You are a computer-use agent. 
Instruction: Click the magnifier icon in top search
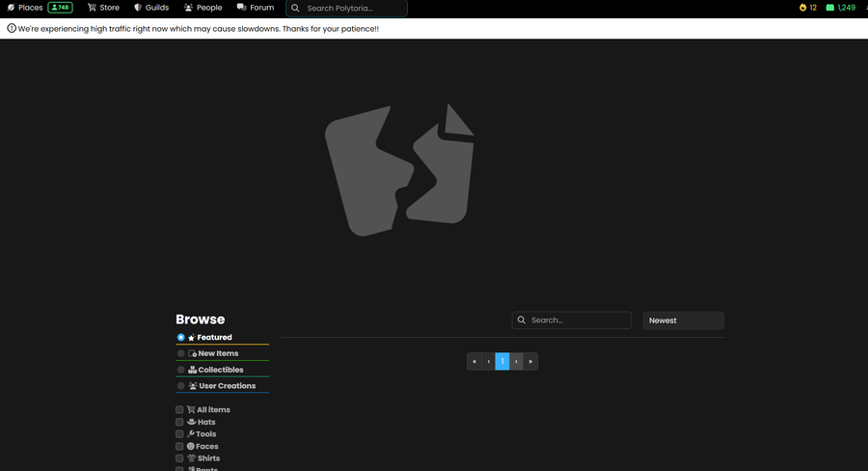tap(295, 9)
